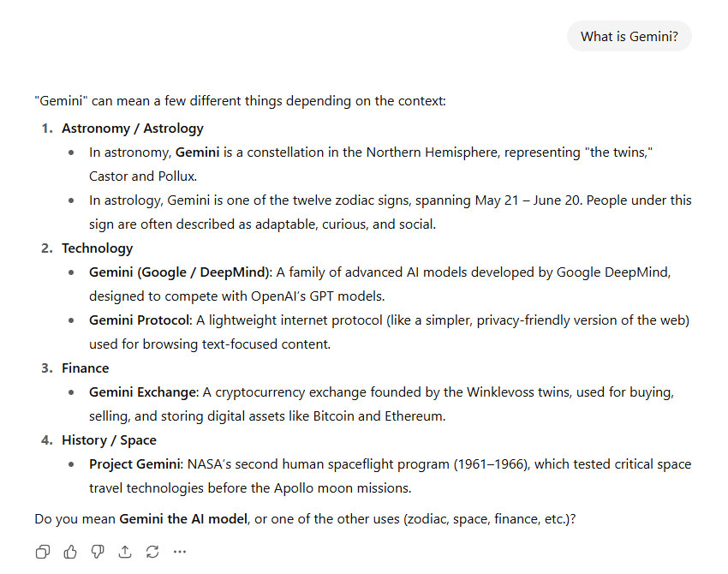Viewport: 728px width, 574px height.
Task: Click the intro sentence starting with "Gemini" in quotes
Action: 240,101
